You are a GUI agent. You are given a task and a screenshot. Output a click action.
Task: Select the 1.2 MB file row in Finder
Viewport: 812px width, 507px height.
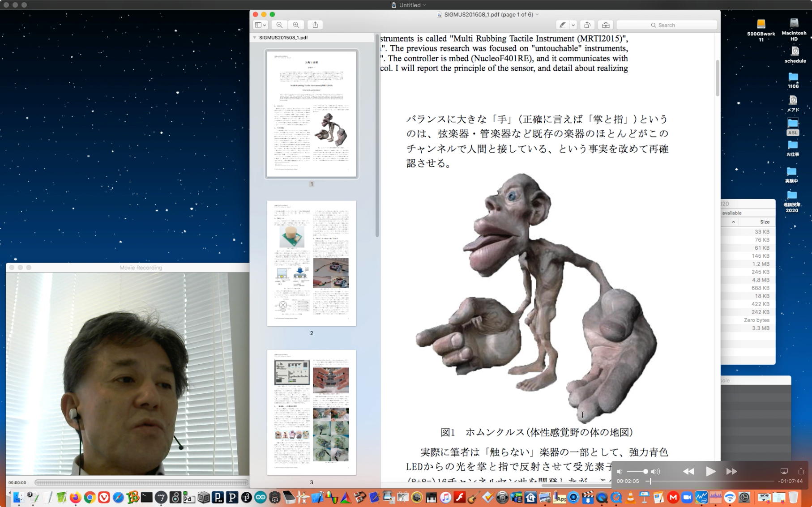tap(748, 264)
